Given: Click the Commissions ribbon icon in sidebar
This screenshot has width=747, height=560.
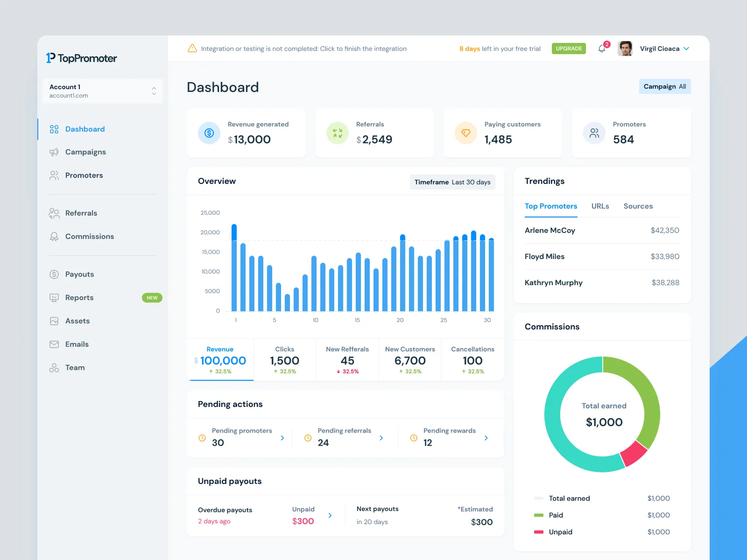Looking at the screenshot, I should pos(54,237).
